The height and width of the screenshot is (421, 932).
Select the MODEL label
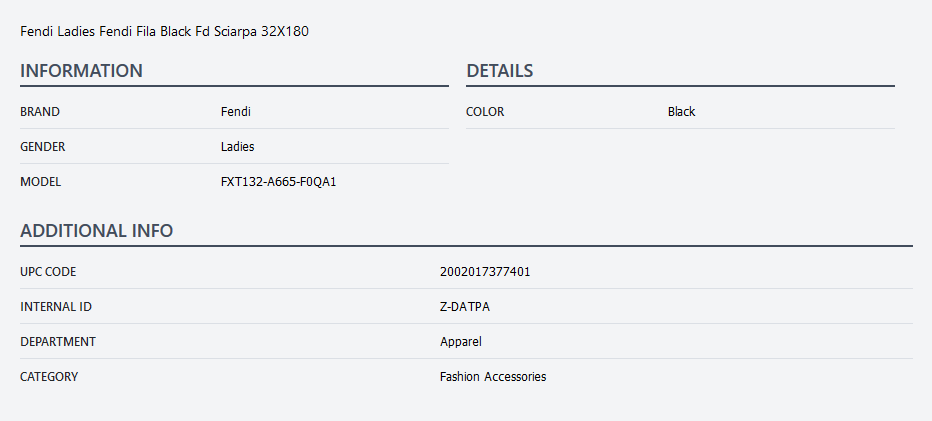point(41,182)
